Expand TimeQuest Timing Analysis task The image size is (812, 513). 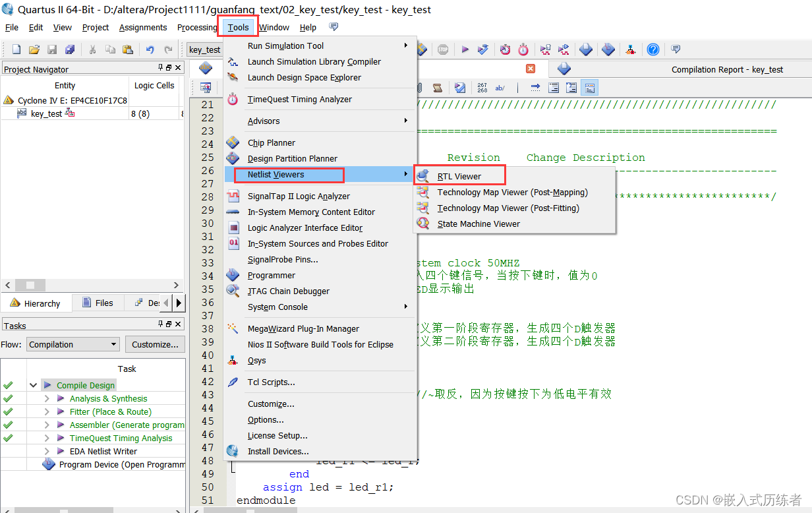click(x=46, y=438)
